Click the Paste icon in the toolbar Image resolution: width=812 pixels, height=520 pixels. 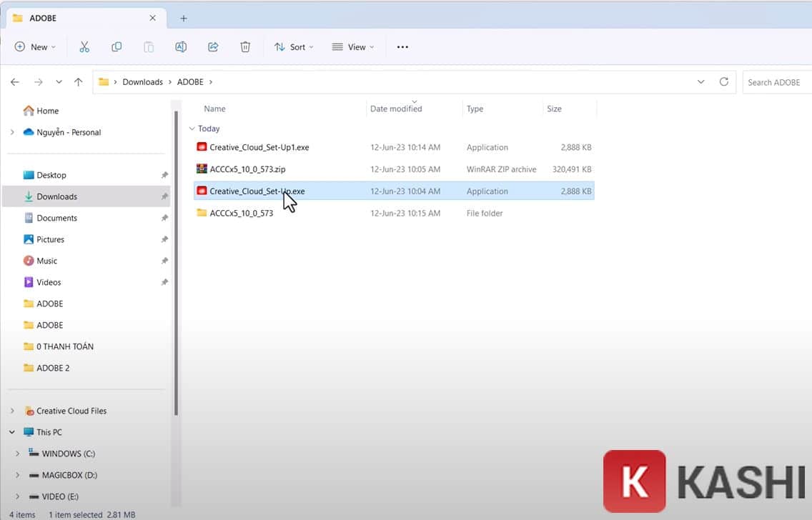coord(148,46)
